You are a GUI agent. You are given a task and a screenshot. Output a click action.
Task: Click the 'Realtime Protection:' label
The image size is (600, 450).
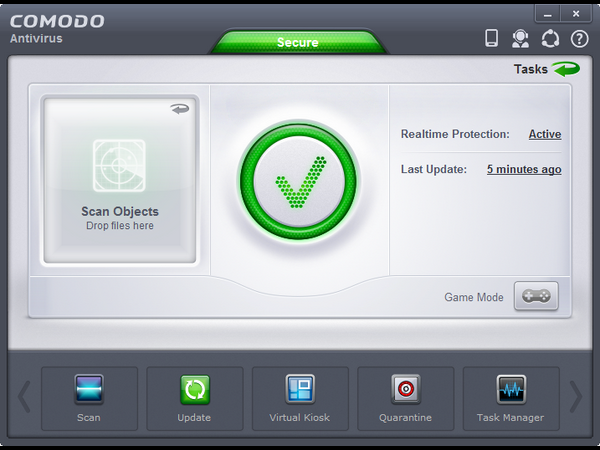click(x=455, y=134)
